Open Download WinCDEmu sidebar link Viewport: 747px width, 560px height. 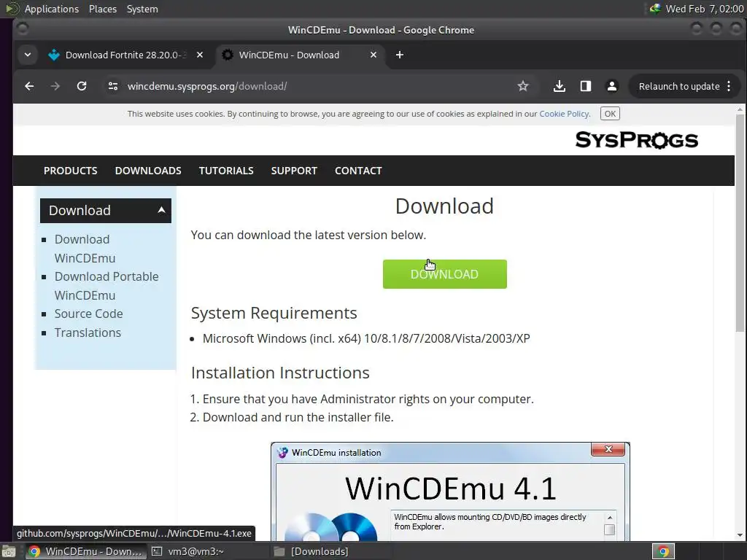pyautogui.click(x=85, y=249)
